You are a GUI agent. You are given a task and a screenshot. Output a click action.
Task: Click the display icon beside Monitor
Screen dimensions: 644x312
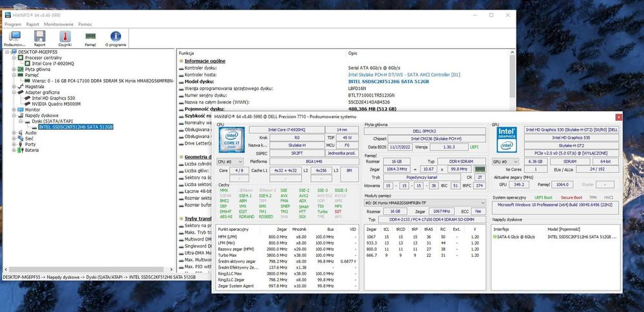coord(21,109)
